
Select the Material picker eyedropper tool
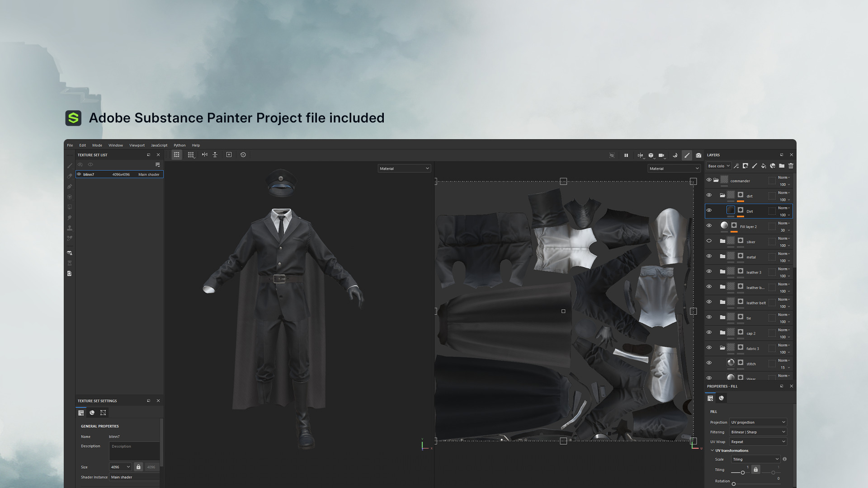click(x=70, y=239)
